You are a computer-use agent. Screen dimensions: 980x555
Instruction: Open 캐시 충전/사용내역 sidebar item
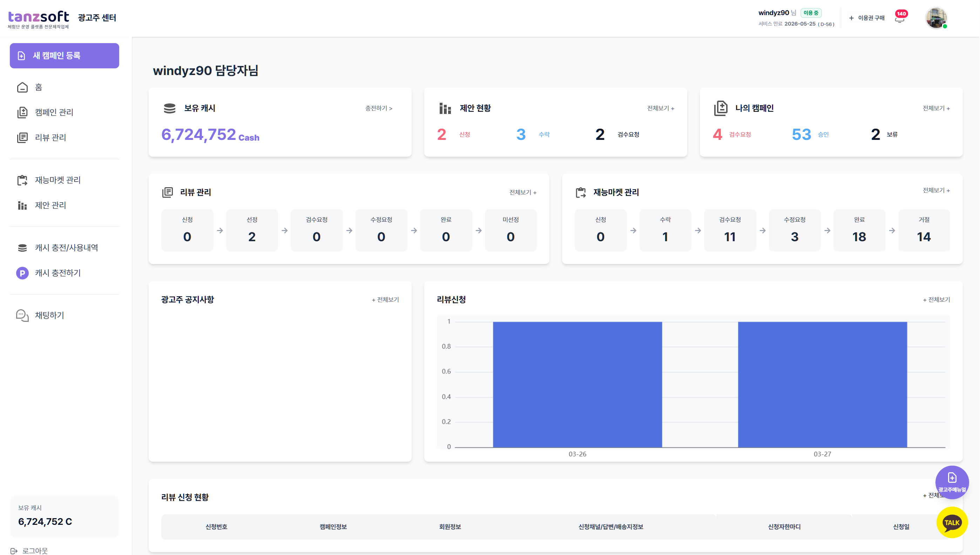click(66, 248)
